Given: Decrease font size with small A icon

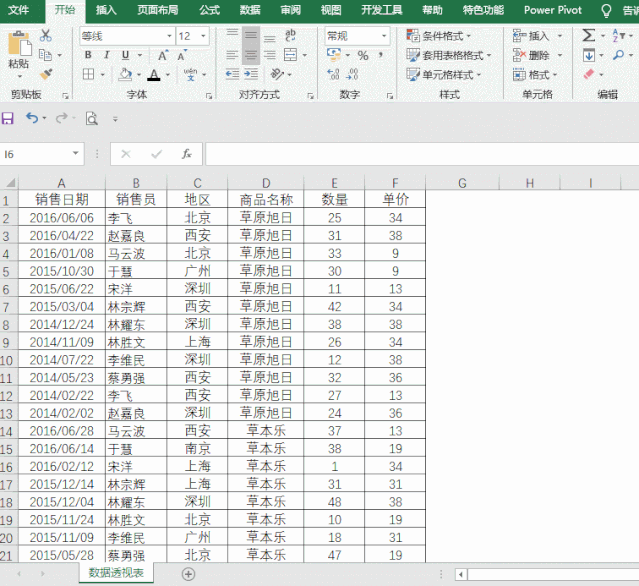Looking at the screenshot, I should tap(182, 55).
